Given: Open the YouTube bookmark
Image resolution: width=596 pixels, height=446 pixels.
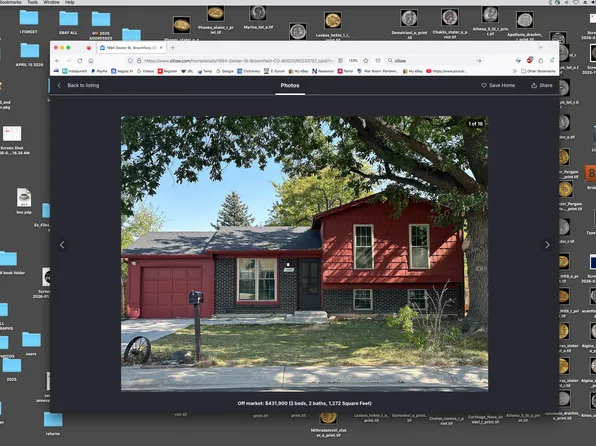Looking at the screenshot, I should coord(447,71).
